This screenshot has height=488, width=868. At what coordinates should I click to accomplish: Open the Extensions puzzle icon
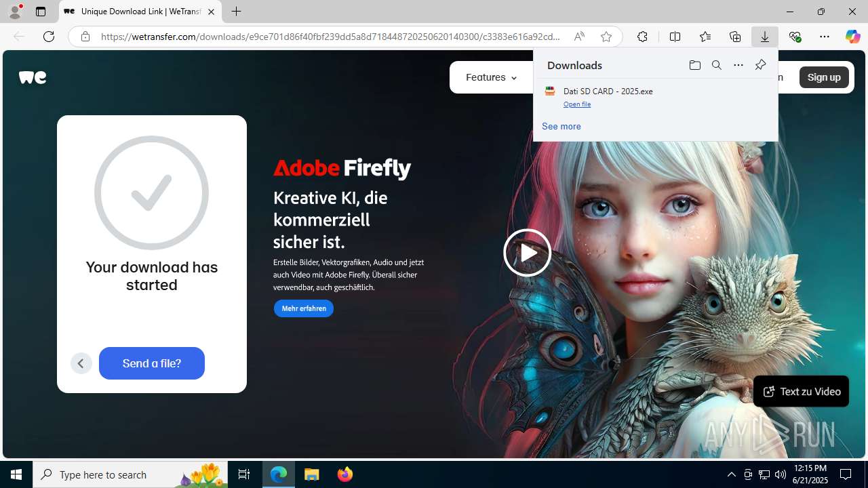[642, 37]
